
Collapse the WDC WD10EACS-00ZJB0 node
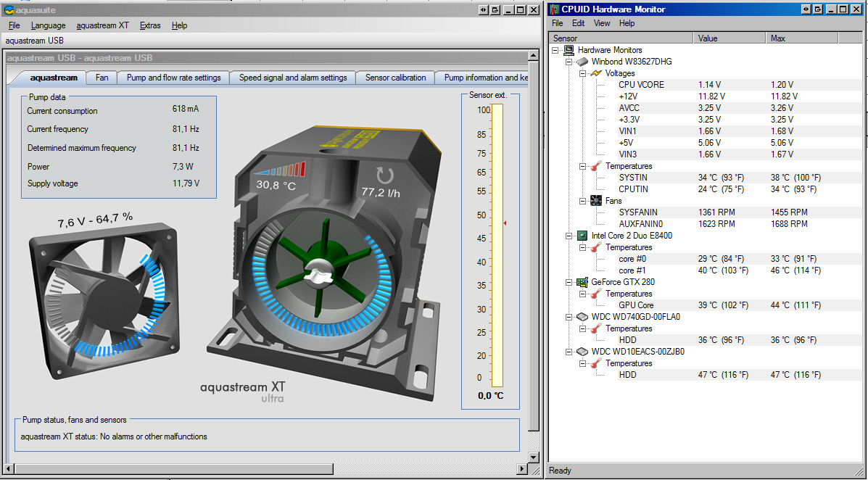pyautogui.click(x=569, y=352)
